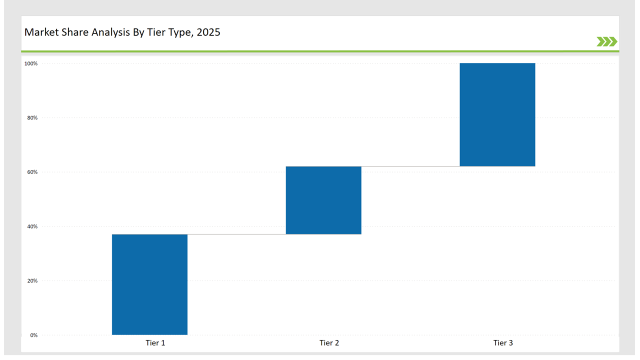Click the Tier 3 axis label

click(x=503, y=343)
